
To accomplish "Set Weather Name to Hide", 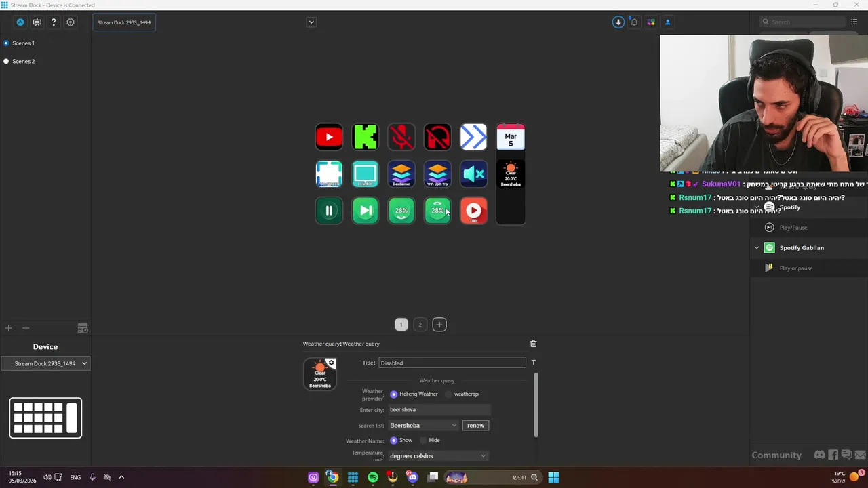I will click(423, 440).
